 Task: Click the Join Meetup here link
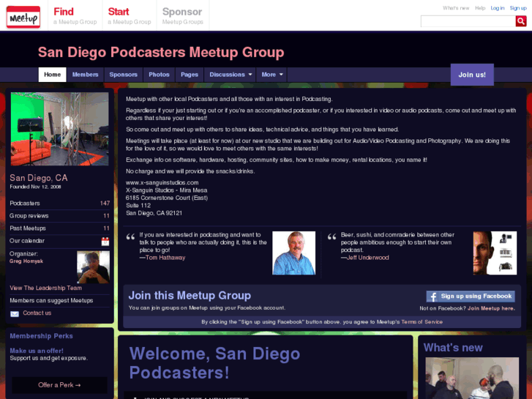pos(491,308)
